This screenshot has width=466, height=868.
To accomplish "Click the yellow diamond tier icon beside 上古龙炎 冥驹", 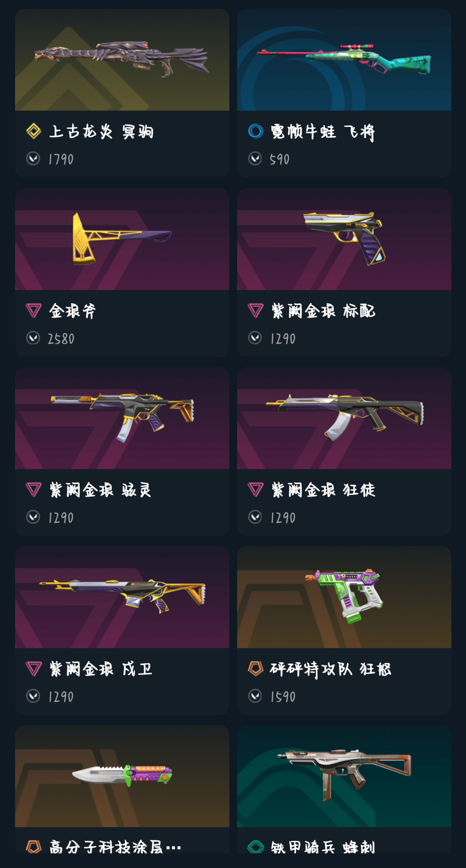I will pyautogui.click(x=34, y=131).
